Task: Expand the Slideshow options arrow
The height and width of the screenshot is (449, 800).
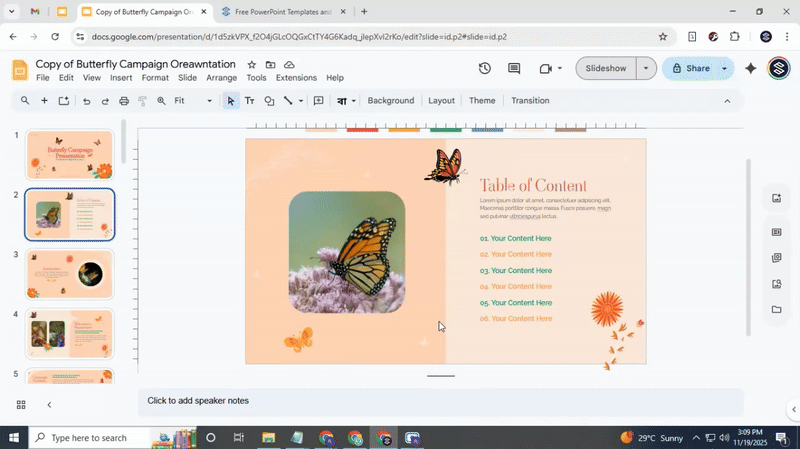Action: tap(646, 69)
